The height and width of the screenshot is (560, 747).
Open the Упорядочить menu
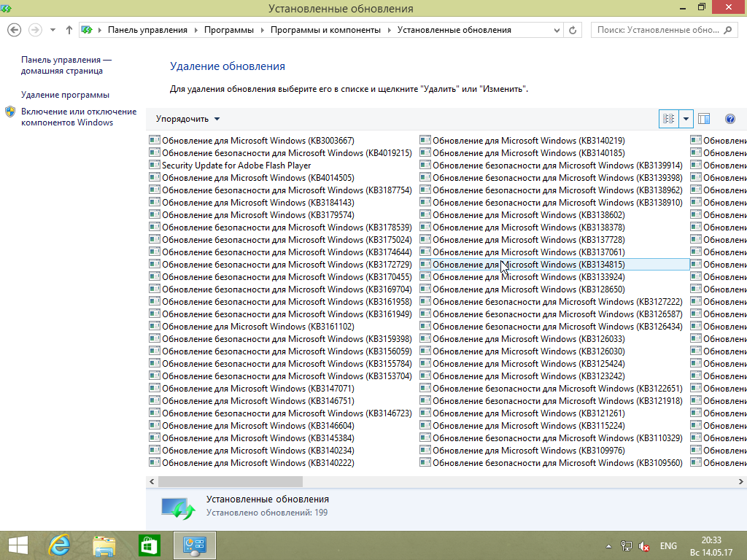tap(187, 119)
